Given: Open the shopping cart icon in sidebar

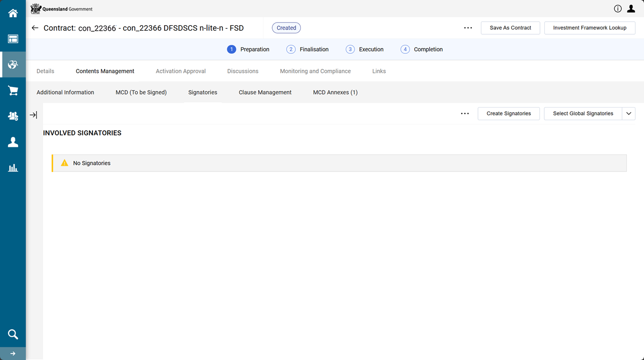Looking at the screenshot, I should 13,91.
